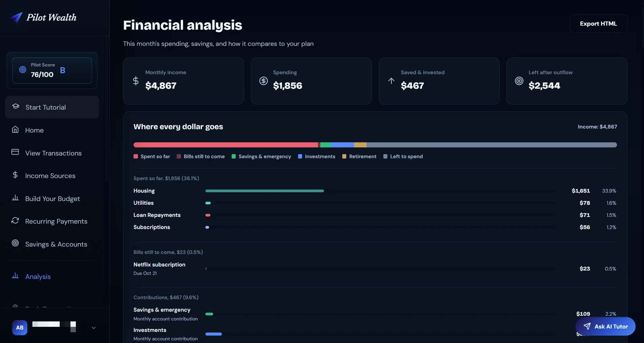
Task: Click the Saved & invested $467 card
Action: (439, 81)
